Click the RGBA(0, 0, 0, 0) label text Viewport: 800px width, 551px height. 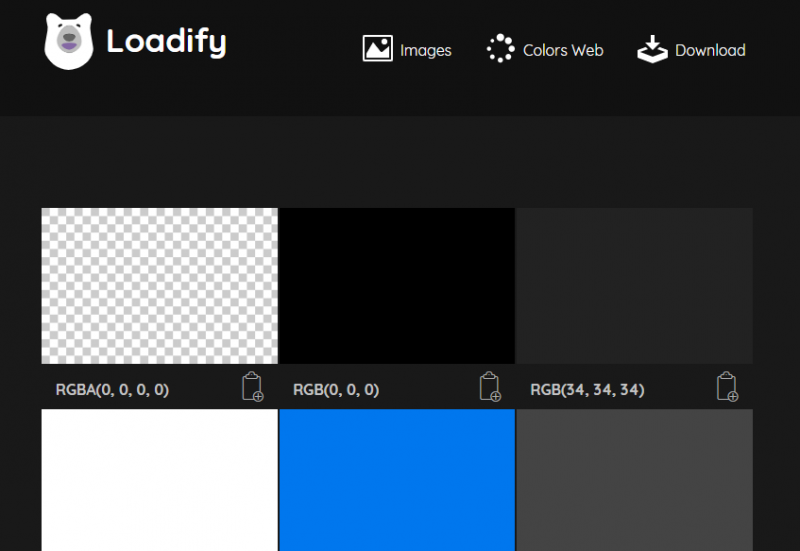112,390
